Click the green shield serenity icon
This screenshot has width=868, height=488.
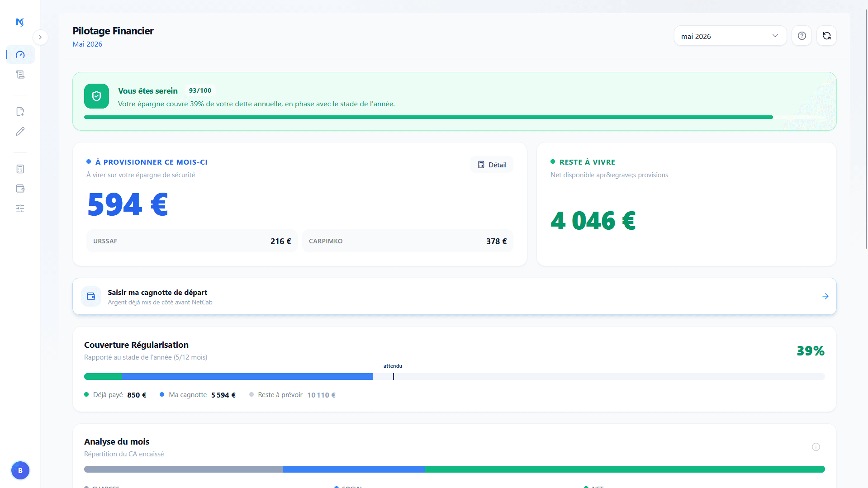coord(96,96)
